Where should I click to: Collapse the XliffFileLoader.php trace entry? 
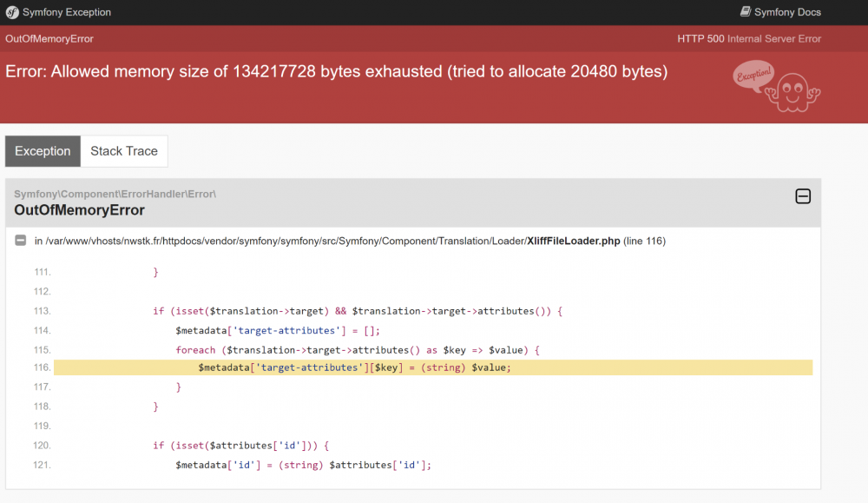(21, 241)
